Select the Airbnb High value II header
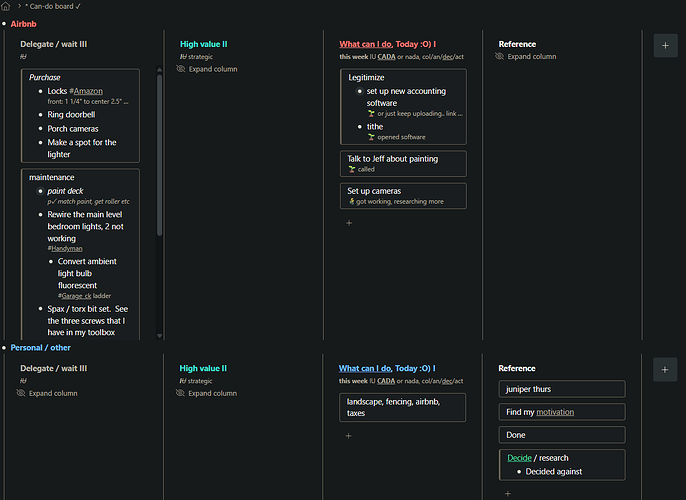The width and height of the screenshot is (686, 500). (203, 44)
